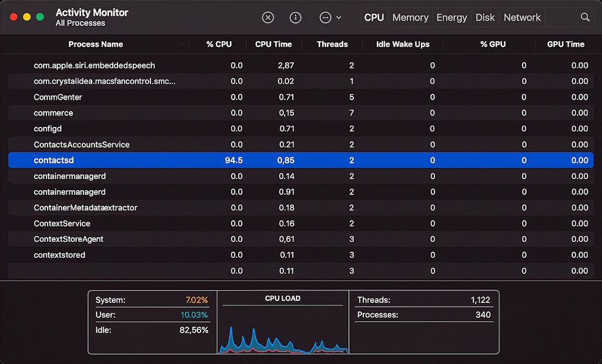The image size is (602, 364).
Task: Sort by the Threads column header
Action: 332,44
